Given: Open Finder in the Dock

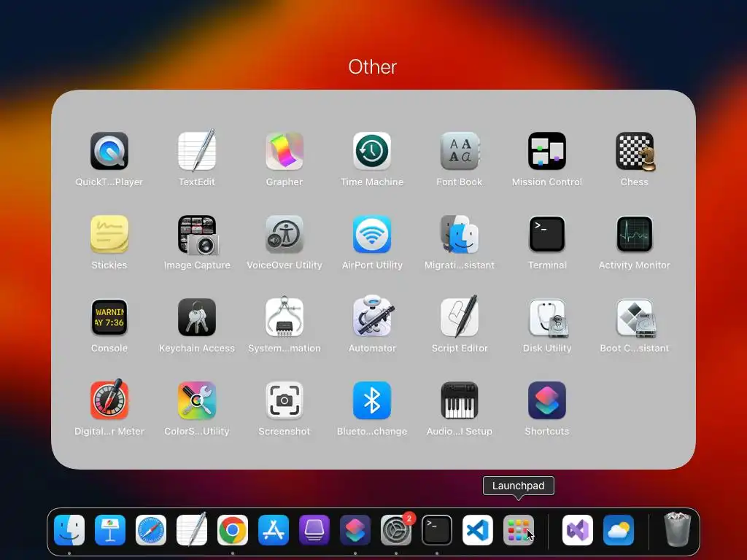Looking at the screenshot, I should click(x=69, y=530).
